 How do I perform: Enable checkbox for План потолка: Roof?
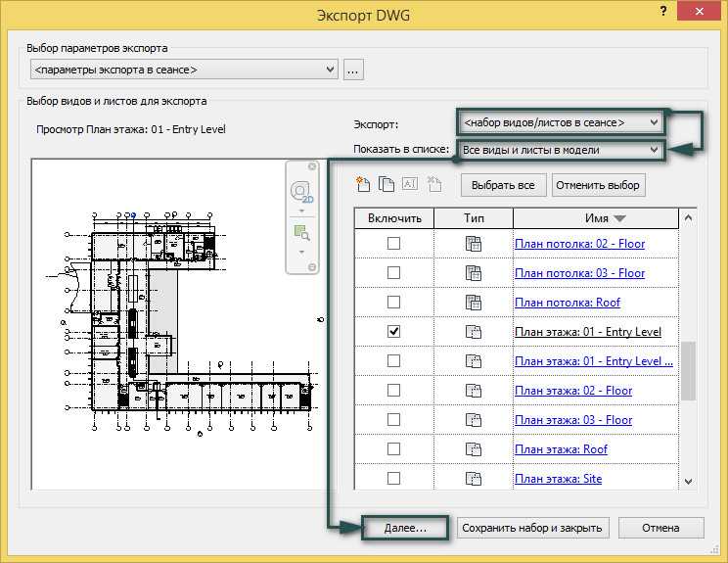(393, 302)
